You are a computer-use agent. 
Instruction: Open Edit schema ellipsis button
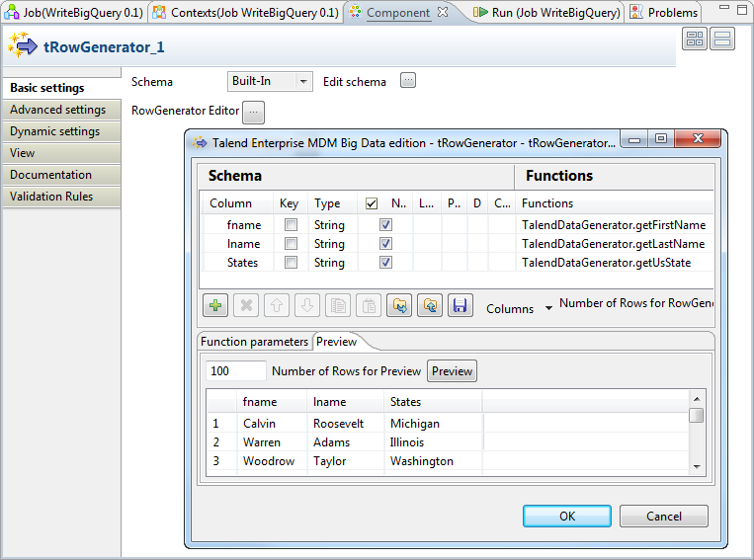408,80
